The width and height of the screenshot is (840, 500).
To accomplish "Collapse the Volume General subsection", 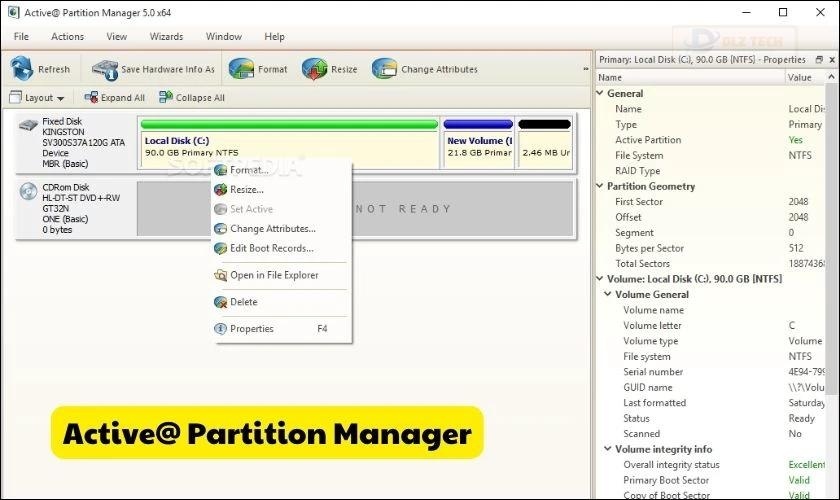I will pyautogui.click(x=608, y=294).
